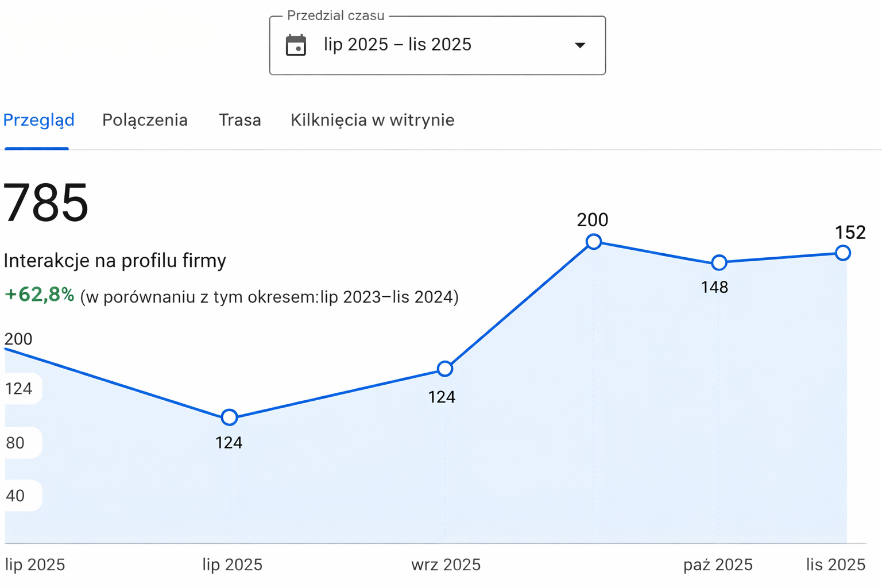Click the peak data point labeled 200

click(x=594, y=242)
